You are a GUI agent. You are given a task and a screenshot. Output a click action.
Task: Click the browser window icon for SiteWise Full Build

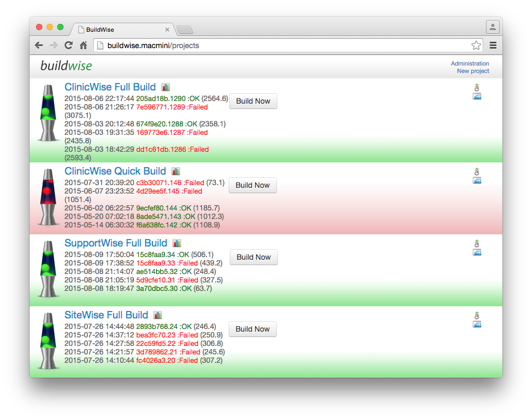476,324
